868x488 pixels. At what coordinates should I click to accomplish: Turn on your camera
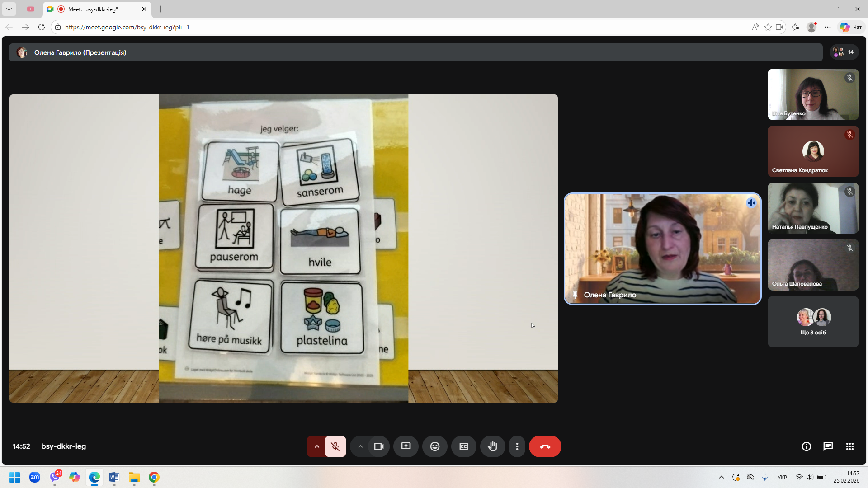(x=379, y=446)
